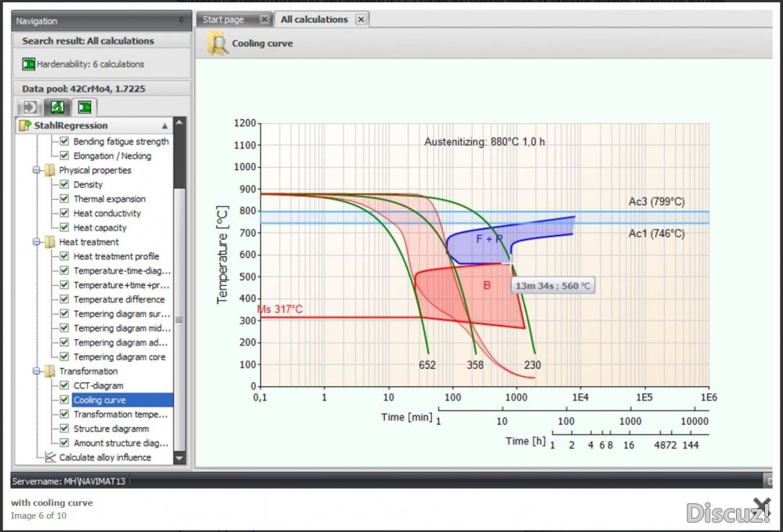Open the Temperature-time-diag... tree item
This screenshot has width=783, height=532.
tap(122, 270)
